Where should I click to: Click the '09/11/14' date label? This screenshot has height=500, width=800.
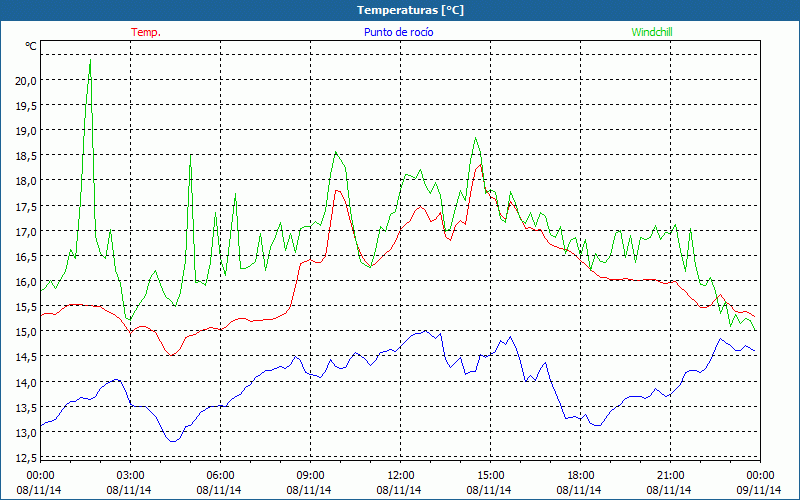click(759, 490)
